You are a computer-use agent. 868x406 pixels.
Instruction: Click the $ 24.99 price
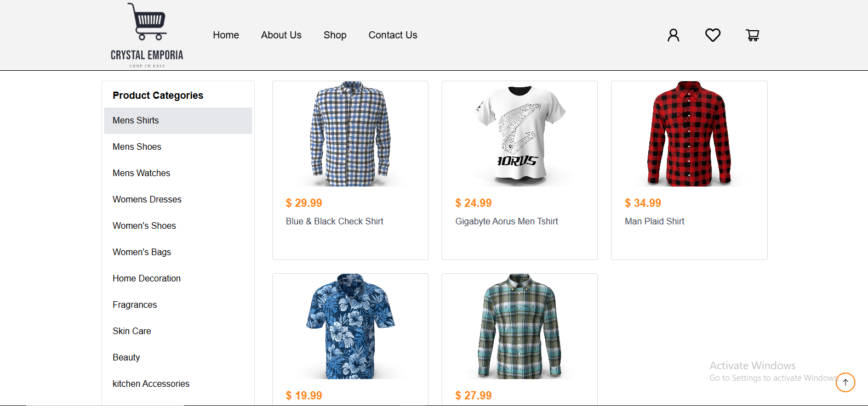click(473, 203)
